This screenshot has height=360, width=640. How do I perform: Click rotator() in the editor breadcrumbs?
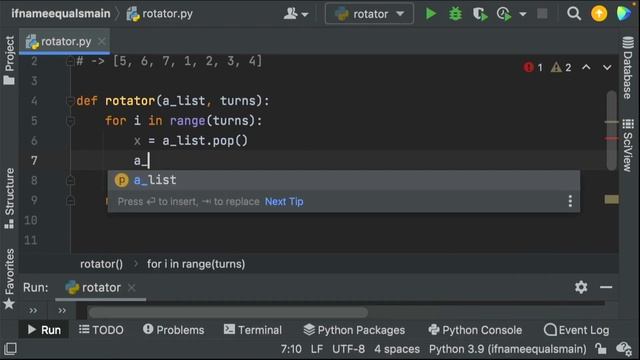pyautogui.click(x=101, y=264)
